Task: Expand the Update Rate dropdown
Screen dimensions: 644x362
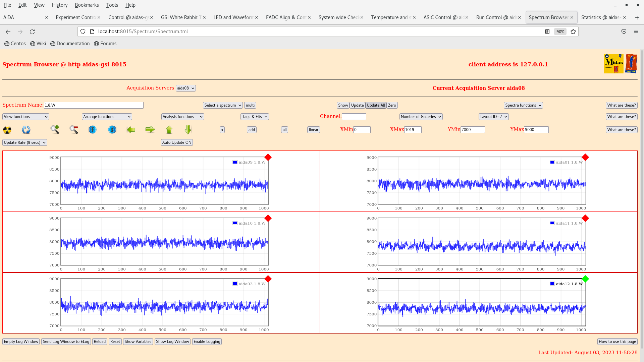Action: pos(25,142)
